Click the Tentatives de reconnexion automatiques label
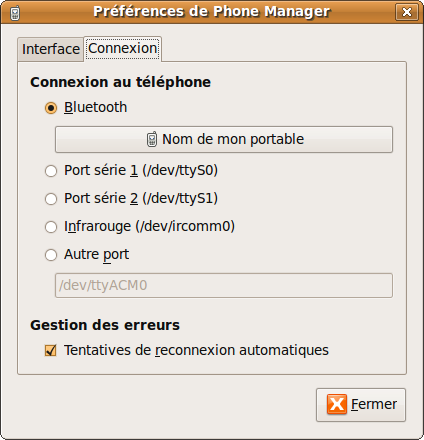 click(x=196, y=350)
